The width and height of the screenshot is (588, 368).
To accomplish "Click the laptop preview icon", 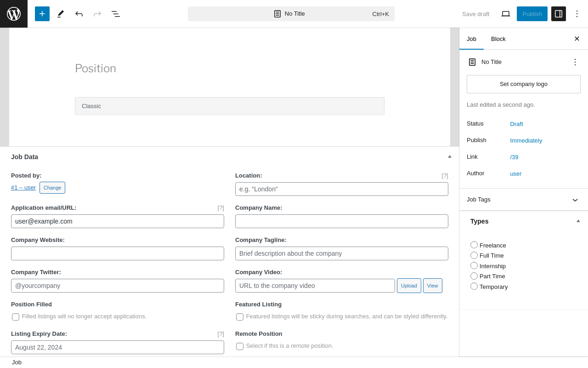I will (506, 14).
